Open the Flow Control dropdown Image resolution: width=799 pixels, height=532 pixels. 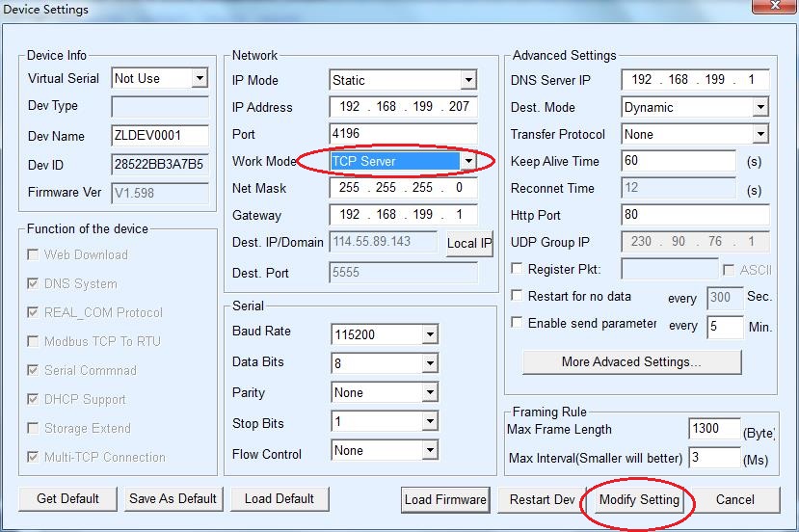coord(430,451)
